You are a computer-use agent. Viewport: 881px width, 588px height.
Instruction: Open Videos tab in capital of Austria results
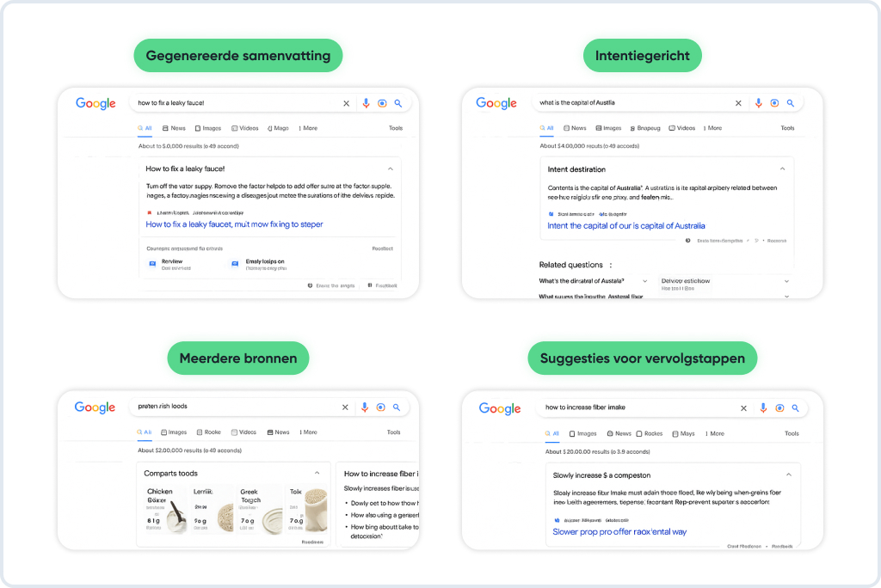click(681, 128)
